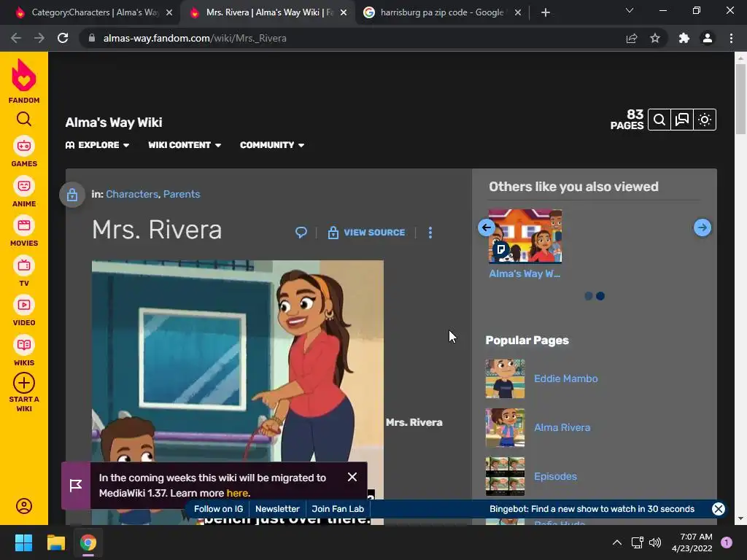Close the Category:Characters tab
747x560 pixels.
tap(169, 12)
